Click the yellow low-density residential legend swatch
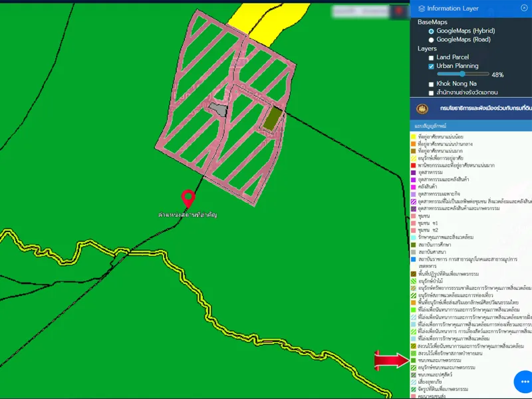 point(413,137)
